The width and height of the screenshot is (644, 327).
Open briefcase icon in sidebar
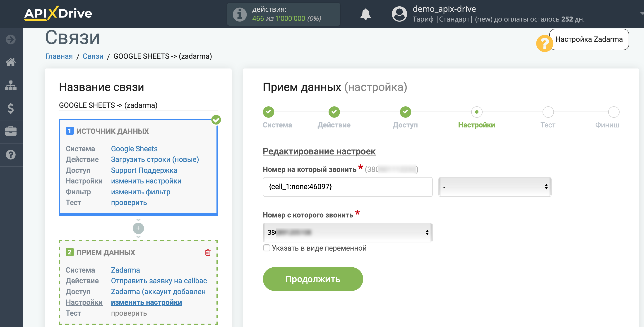(11, 131)
